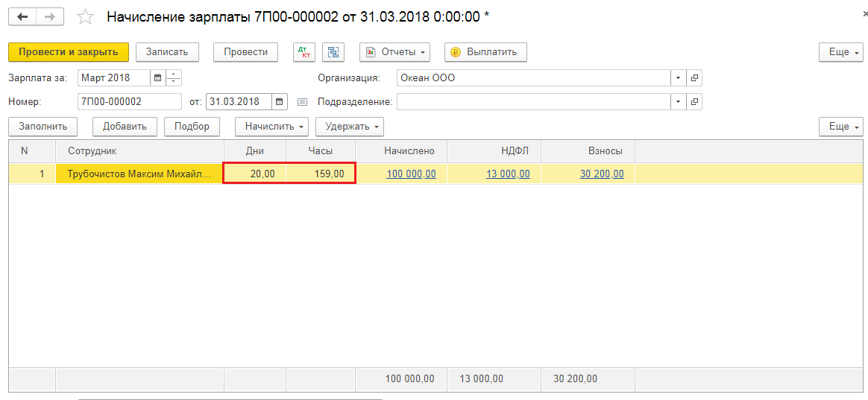Click the Провести и закрыть button
The height and width of the screenshot is (400, 868).
click(69, 52)
